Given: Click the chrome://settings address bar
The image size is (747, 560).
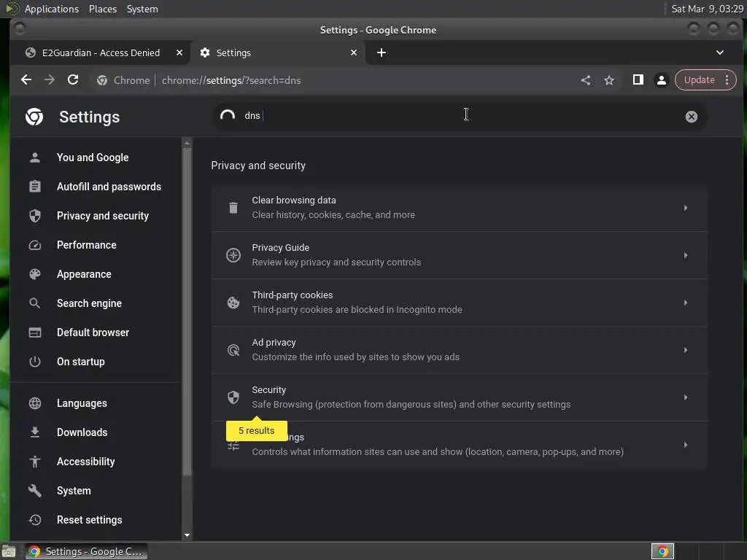Looking at the screenshot, I should point(333,80).
